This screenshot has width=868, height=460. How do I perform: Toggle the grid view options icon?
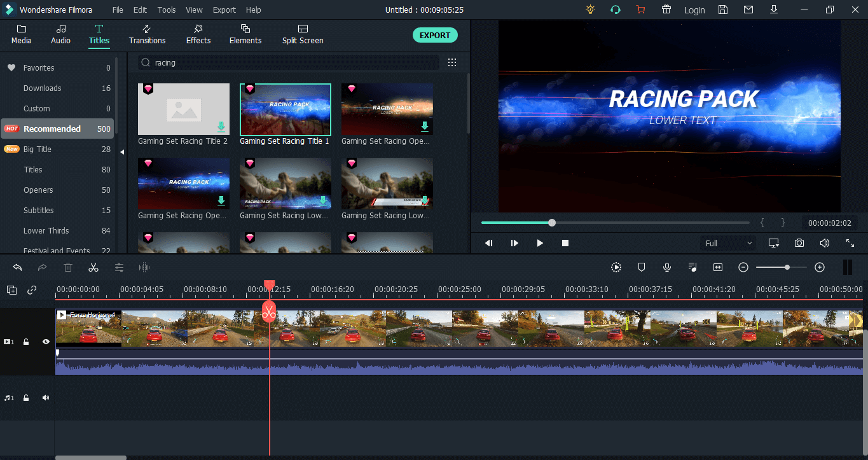pyautogui.click(x=452, y=62)
